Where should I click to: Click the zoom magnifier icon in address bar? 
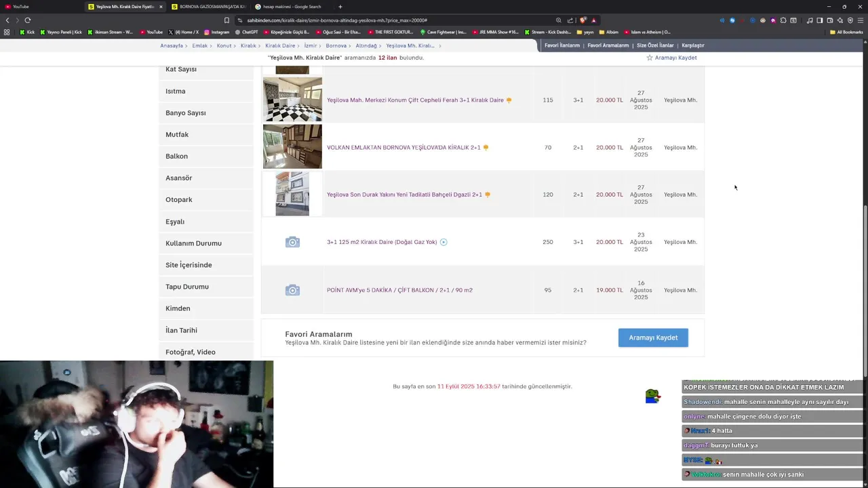click(558, 20)
